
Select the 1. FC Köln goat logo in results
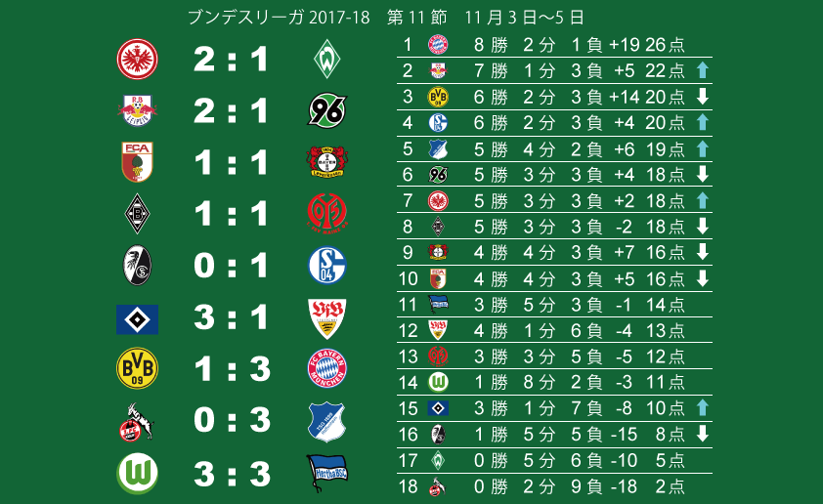click(136, 422)
